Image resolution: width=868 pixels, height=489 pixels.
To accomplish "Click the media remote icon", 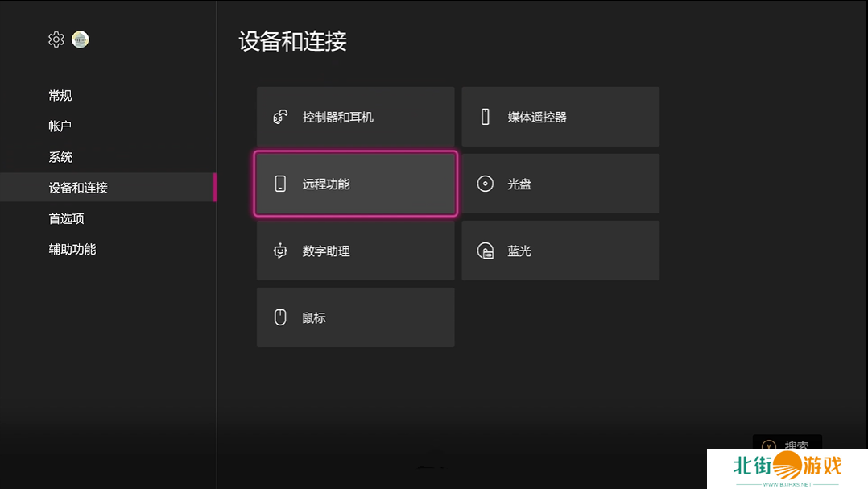I will pos(485,117).
